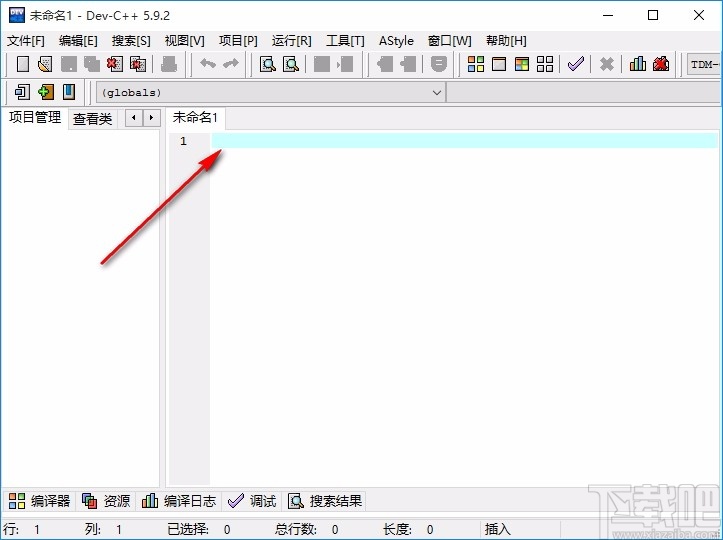Click the Compile icon with four colored squares

pyautogui.click(x=475, y=64)
